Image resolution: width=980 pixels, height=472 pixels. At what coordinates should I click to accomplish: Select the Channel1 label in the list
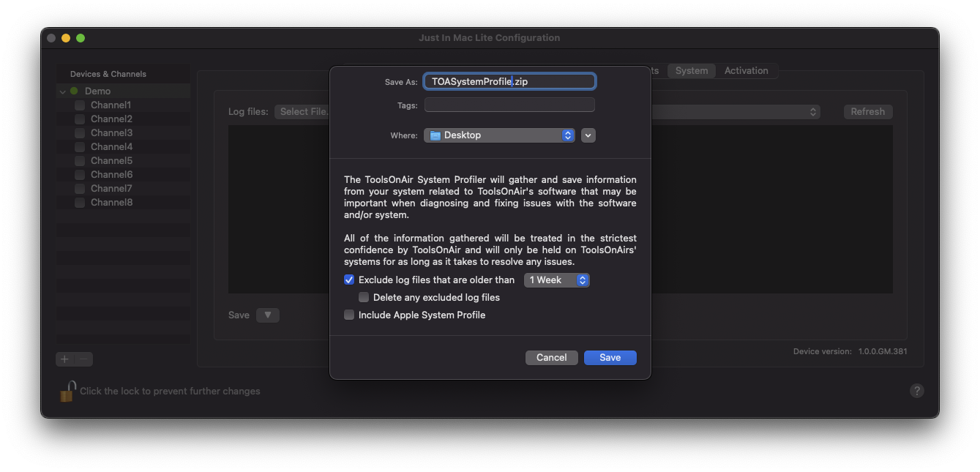pos(111,105)
